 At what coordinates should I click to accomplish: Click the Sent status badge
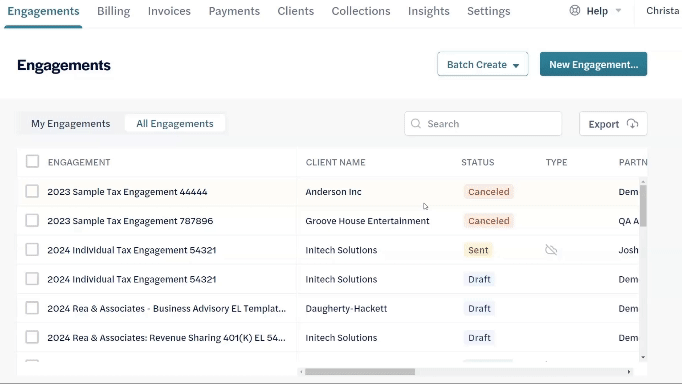click(478, 250)
